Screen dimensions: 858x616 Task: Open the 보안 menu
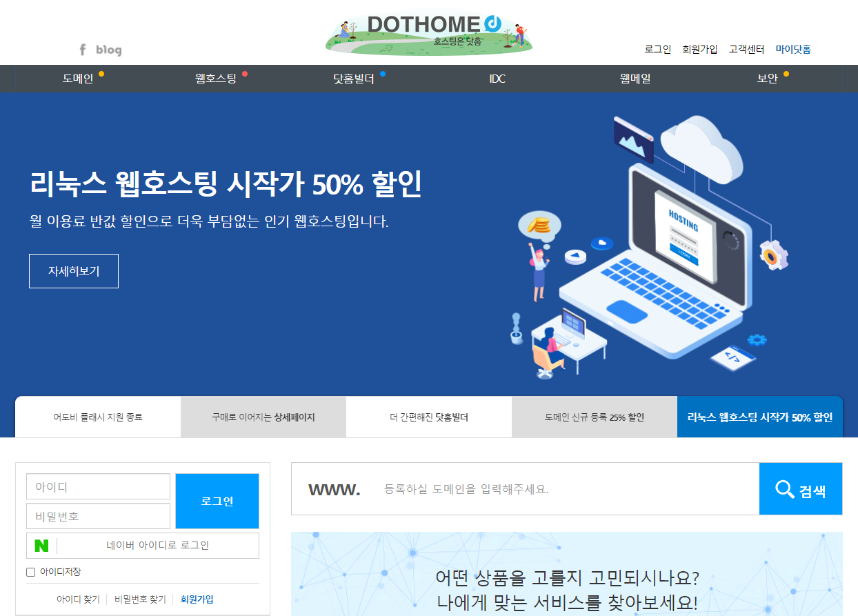(768, 79)
